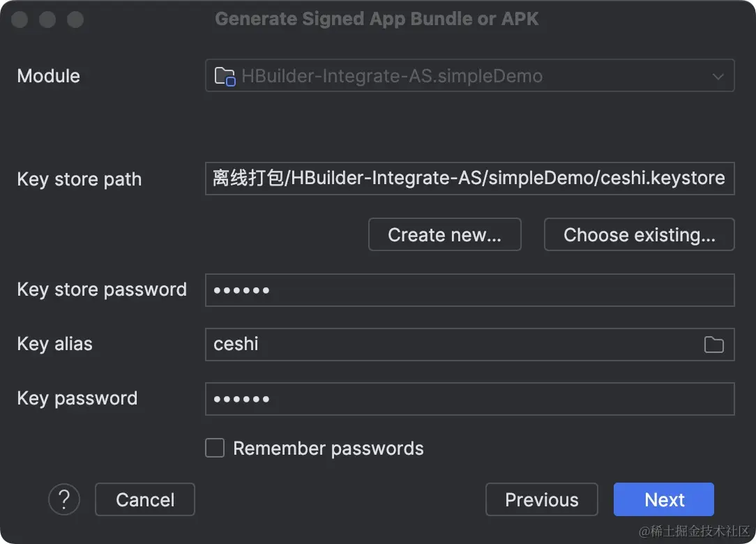Click the Key store path field
This screenshot has height=544, width=756.
point(469,179)
